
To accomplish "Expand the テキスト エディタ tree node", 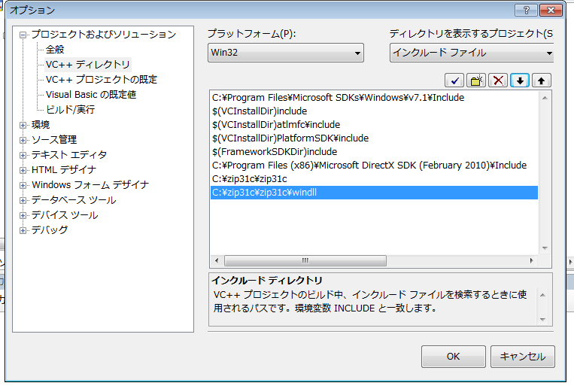I will coord(23,155).
